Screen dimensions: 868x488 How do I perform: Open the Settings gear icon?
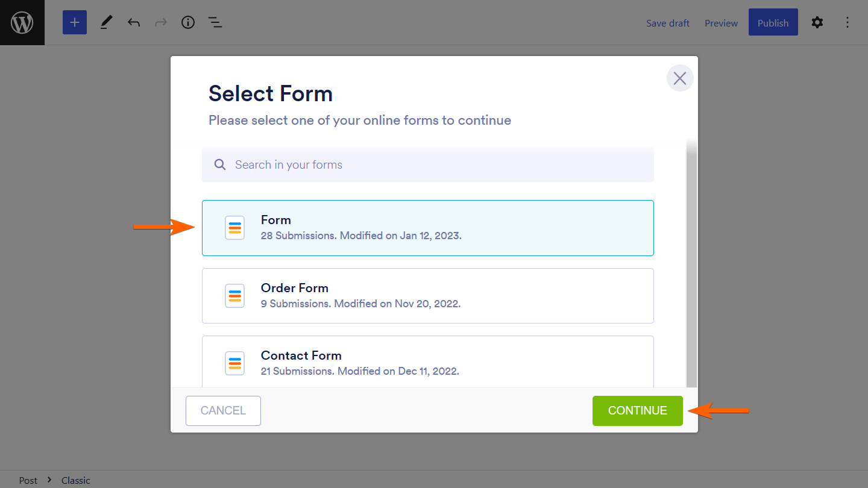point(817,23)
